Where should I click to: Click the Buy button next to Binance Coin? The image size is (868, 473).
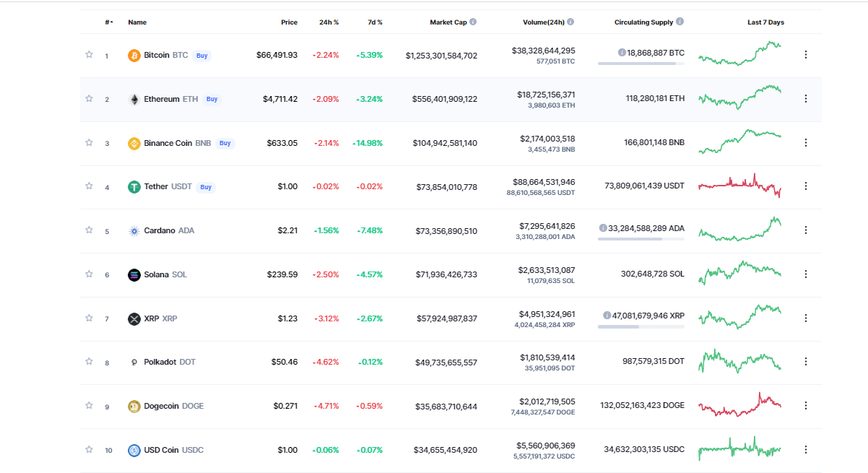tap(225, 143)
